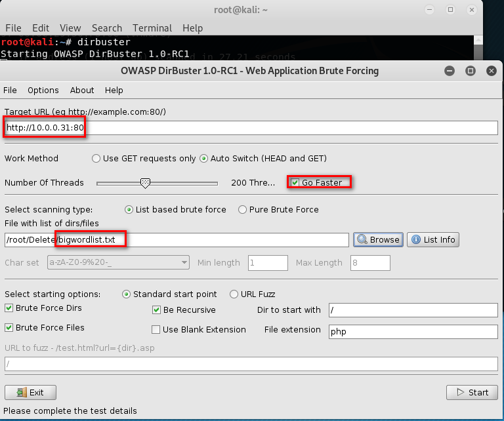The height and width of the screenshot is (421, 504).
Task: Select Pure Brute Force scanning
Action: 242,210
